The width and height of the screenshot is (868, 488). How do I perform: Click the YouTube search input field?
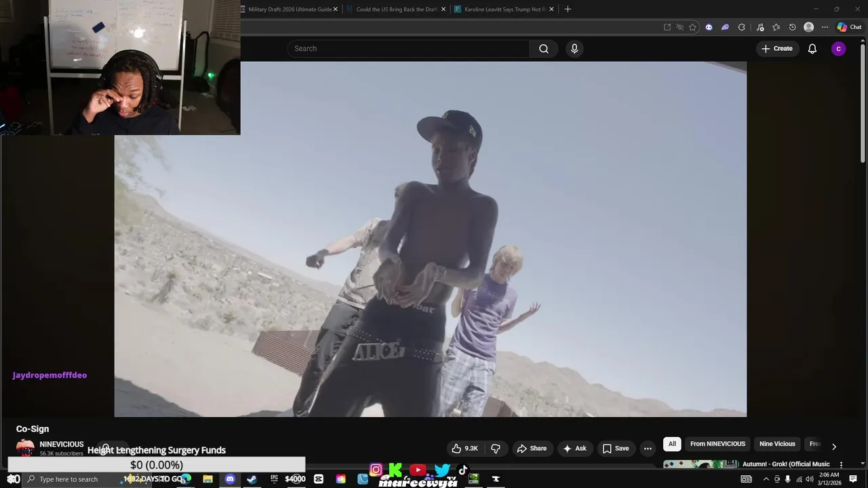coord(409,49)
